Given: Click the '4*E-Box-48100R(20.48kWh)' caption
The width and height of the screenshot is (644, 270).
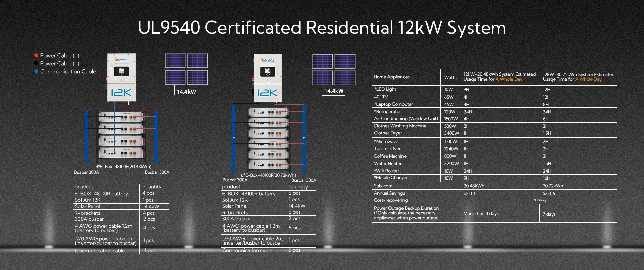Looking at the screenshot, I should (123, 166).
